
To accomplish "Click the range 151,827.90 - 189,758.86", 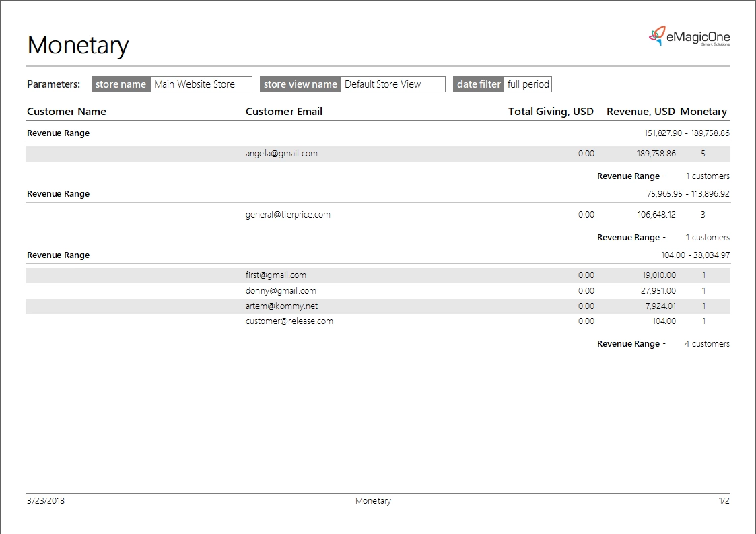I will 687,133.
